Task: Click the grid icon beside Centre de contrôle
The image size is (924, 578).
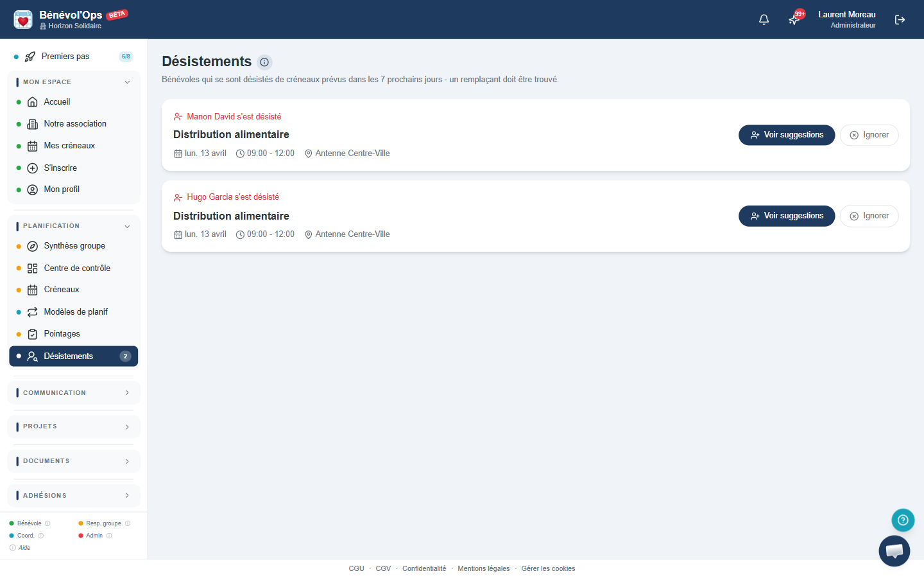Action: 33,268
